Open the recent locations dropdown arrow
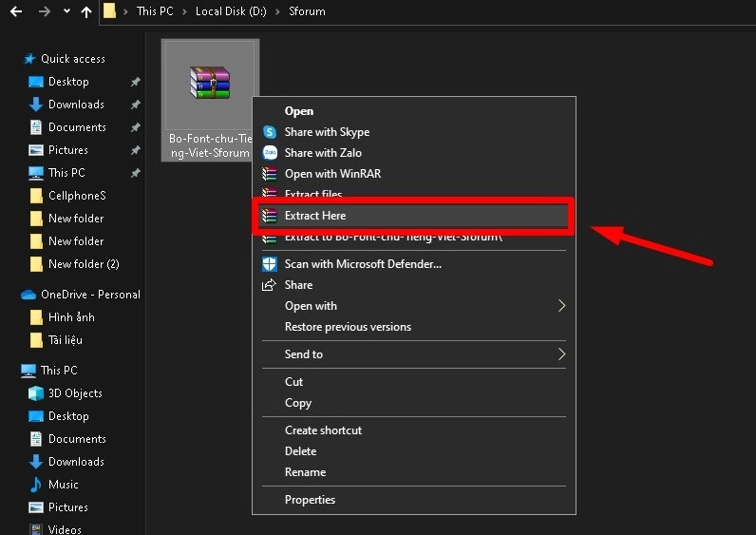 66,11
